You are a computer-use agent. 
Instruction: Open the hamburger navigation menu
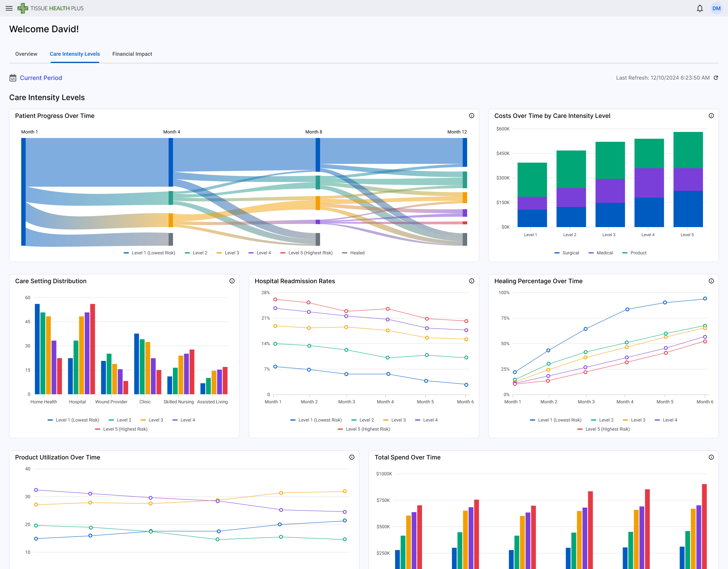click(x=9, y=8)
